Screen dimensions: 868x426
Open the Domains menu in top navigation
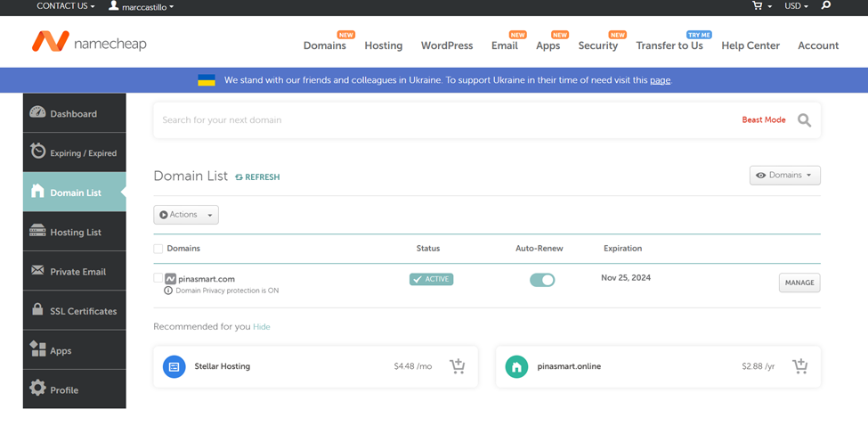point(324,45)
